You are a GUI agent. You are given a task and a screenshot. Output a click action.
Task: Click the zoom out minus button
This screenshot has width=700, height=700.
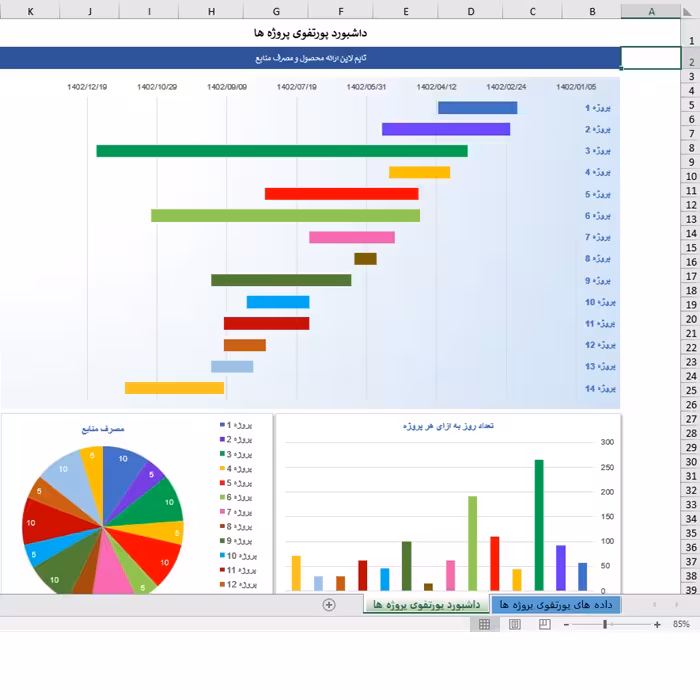pos(566,624)
